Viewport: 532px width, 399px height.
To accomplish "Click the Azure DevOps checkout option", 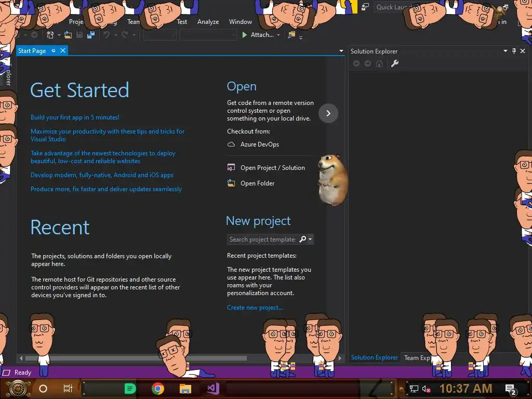I will coord(260,144).
